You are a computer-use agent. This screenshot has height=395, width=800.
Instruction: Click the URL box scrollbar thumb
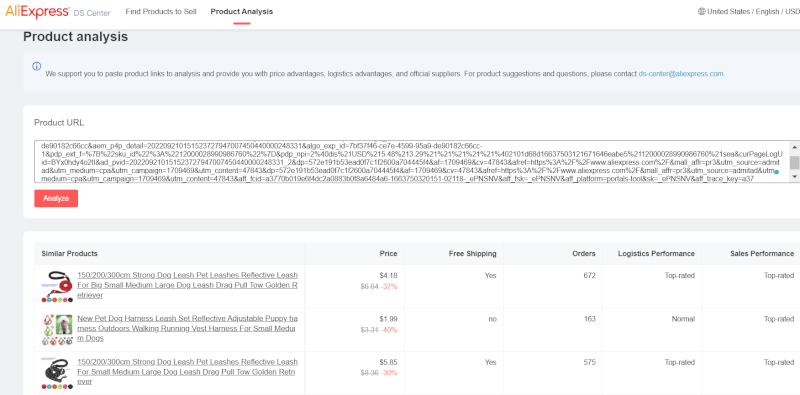[794, 162]
